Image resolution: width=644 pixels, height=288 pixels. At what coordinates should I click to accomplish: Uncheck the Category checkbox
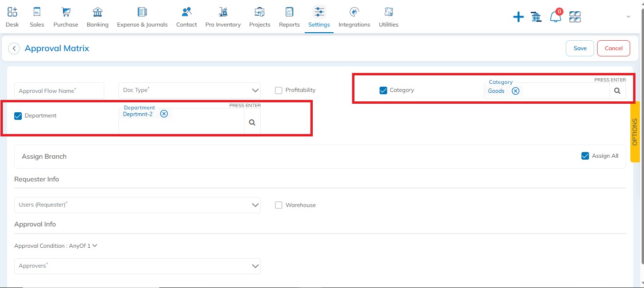[x=383, y=90]
